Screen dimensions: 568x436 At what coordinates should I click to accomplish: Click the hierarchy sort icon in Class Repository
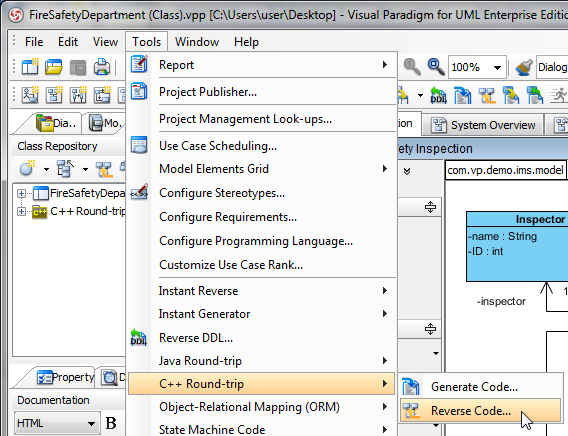65,169
